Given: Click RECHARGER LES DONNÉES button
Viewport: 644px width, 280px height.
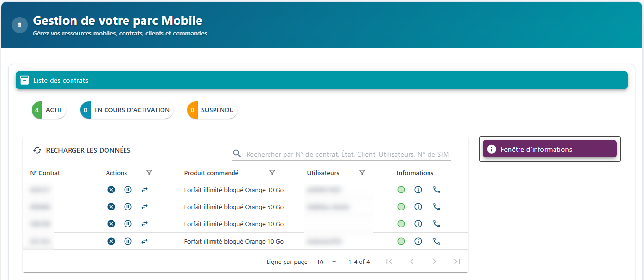Looking at the screenshot, I should pos(82,150).
